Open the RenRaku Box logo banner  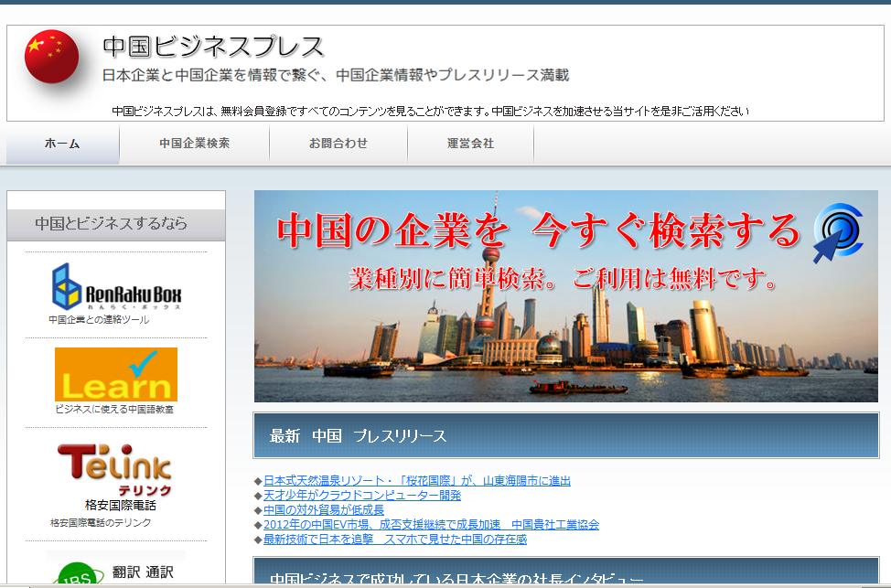pyautogui.click(x=116, y=286)
